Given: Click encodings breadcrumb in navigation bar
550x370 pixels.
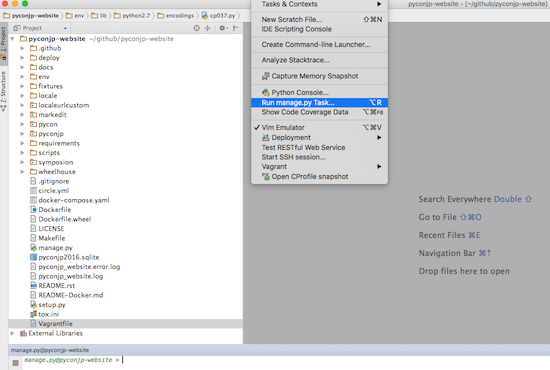Looking at the screenshot, I should pos(176,16).
